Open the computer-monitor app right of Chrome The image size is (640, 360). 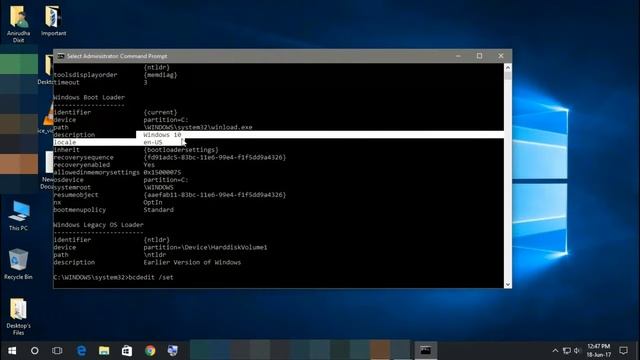click(173, 351)
